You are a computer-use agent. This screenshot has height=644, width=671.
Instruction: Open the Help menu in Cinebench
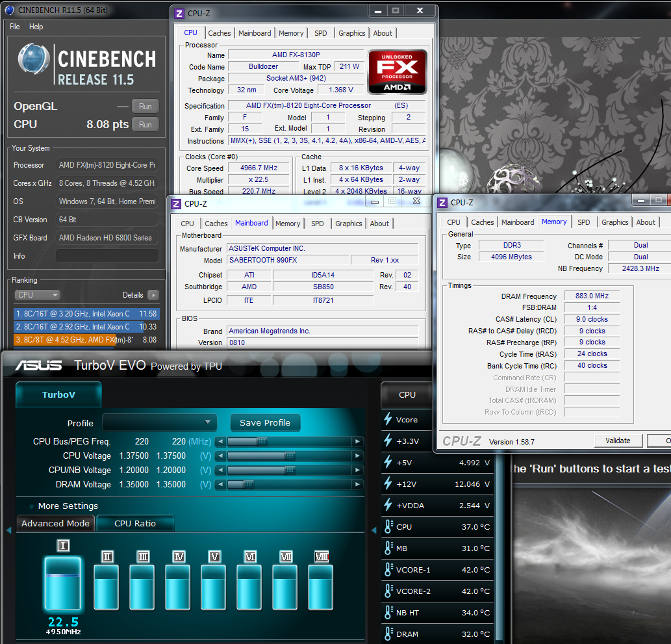[x=36, y=27]
